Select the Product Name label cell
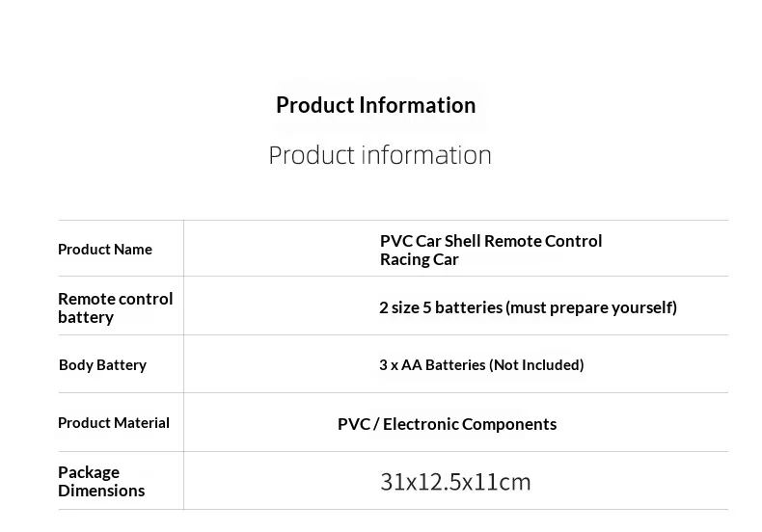 point(105,249)
